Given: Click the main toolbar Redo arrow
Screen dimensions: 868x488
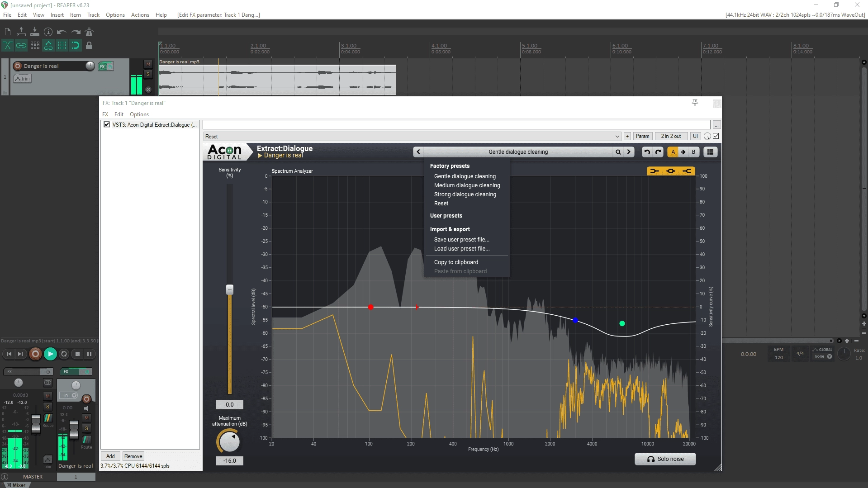Looking at the screenshot, I should tap(76, 32).
